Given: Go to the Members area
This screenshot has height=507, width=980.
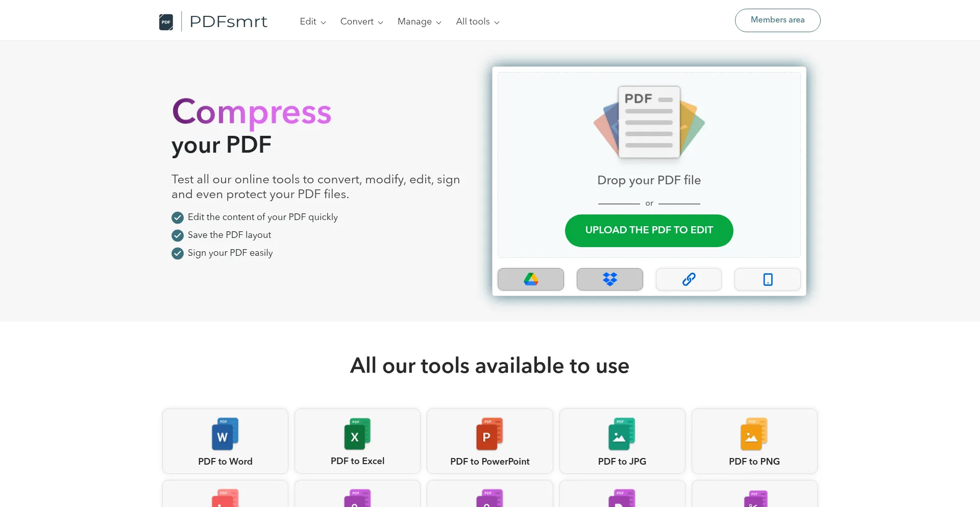Looking at the screenshot, I should click(777, 20).
